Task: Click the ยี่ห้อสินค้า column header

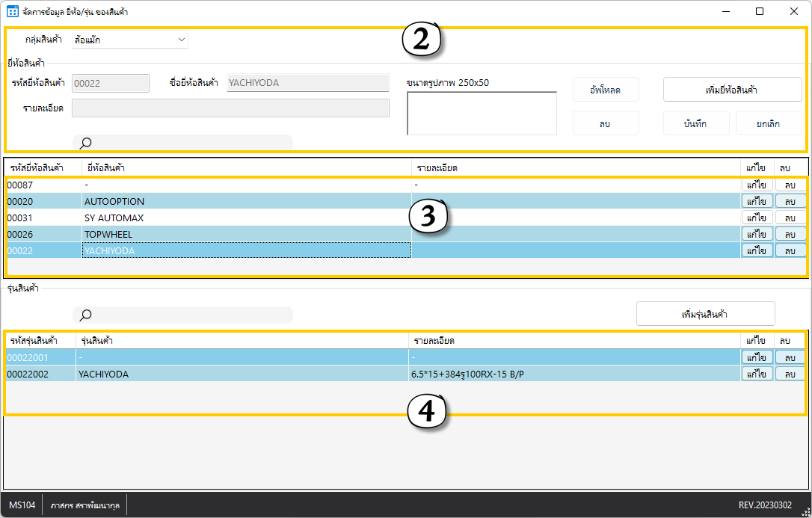Action: tap(247, 168)
